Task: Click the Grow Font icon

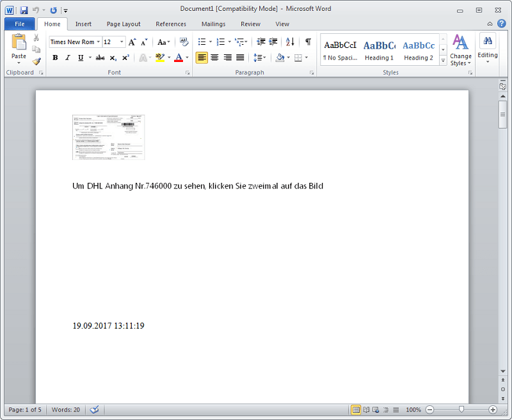Action: 132,42
